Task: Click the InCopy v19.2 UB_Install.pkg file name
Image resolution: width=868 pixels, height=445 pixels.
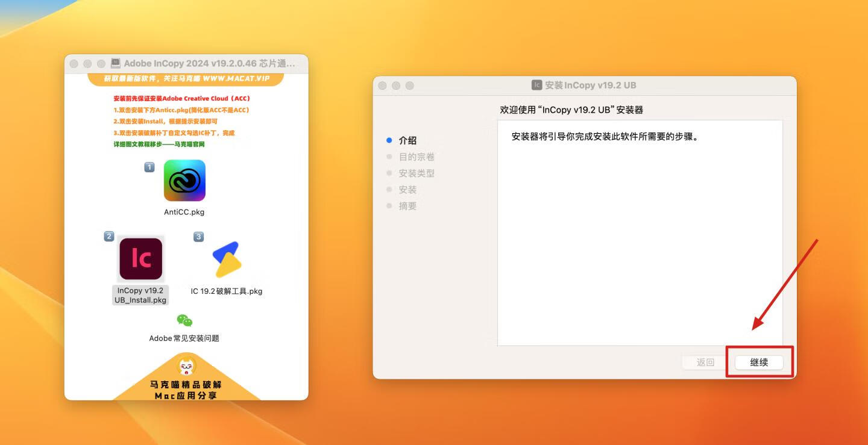Action: tap(140, 295)
